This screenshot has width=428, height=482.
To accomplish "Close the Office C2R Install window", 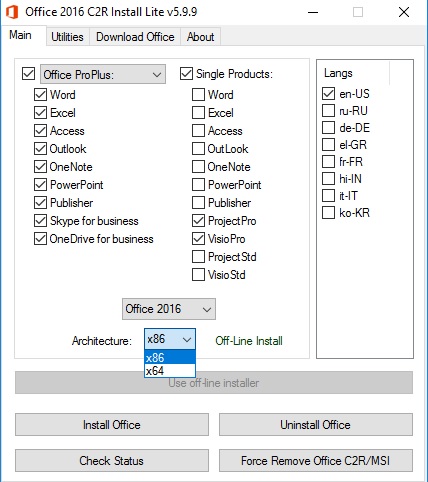I will click(x=404, y=12).
